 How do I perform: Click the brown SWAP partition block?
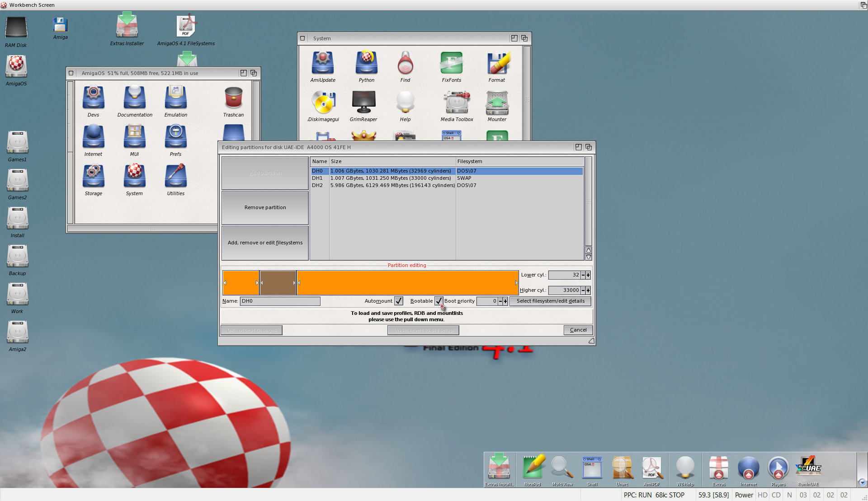(278, 283)
